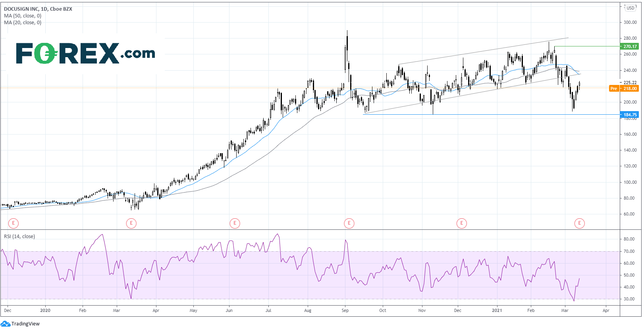Click the earnings marker near December 2019
This screenshot has width=644, height=331.
(x=13, y=223)
